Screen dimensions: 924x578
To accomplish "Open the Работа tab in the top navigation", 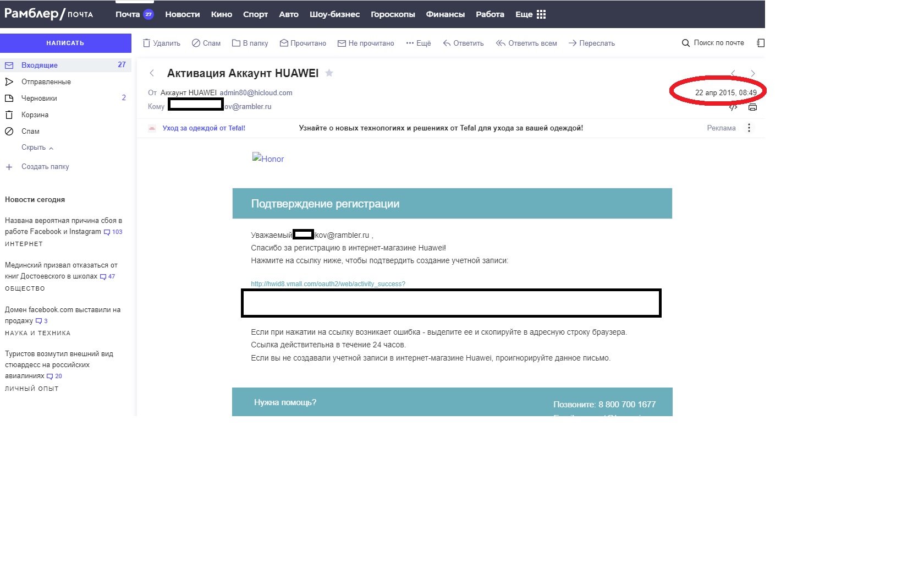I will pyautogui.click(x=490, y=14).
